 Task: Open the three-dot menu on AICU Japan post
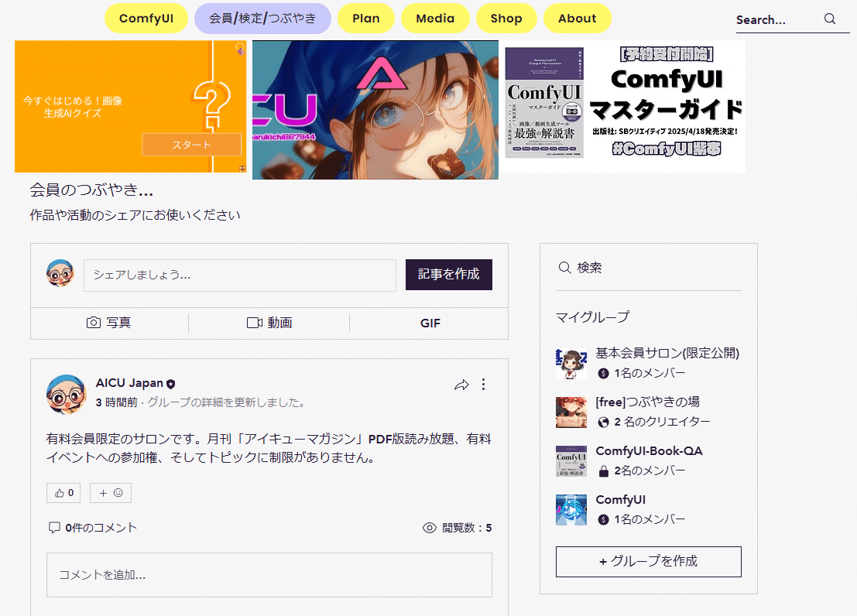coord(483,385)
